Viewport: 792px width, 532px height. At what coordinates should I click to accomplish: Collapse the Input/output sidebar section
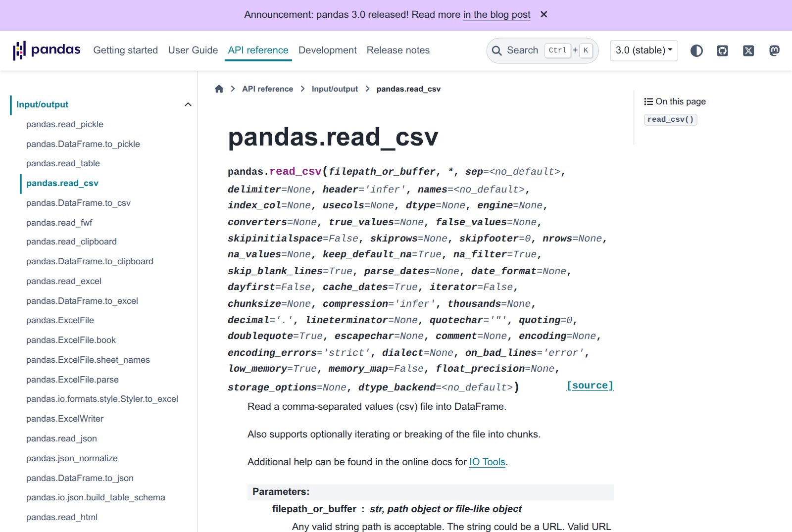coord(188,104)
